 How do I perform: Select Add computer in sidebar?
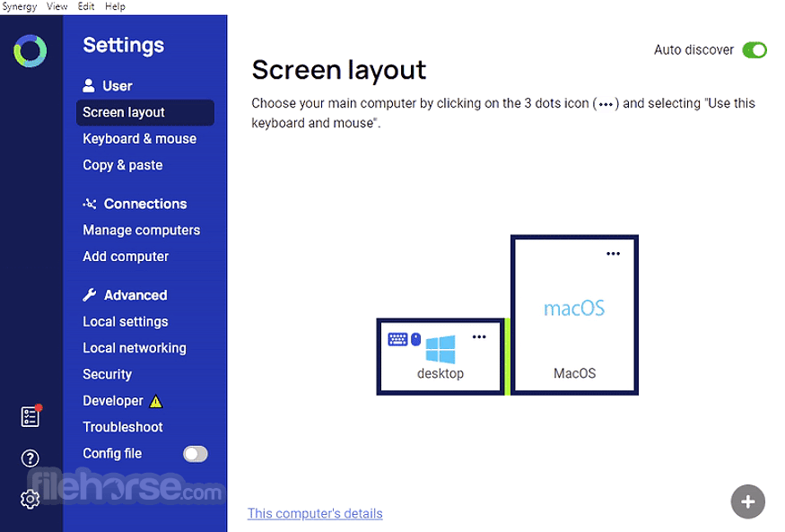[x=126, y=257]
